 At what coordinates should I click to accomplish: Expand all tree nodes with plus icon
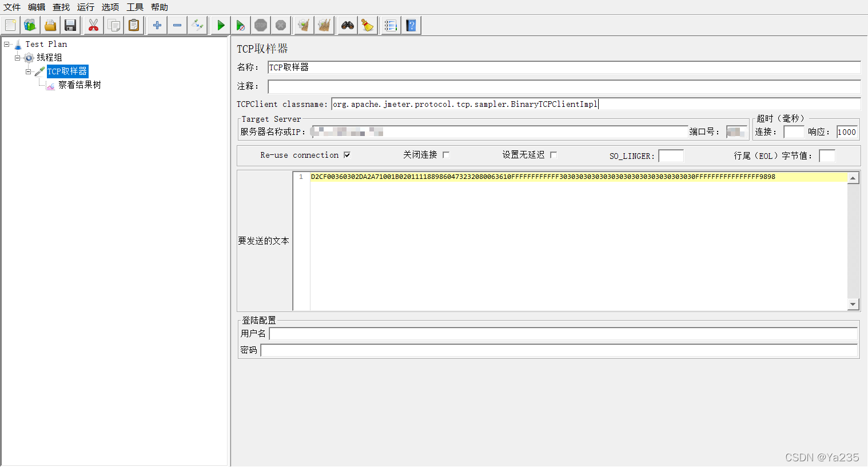(157, 25)
